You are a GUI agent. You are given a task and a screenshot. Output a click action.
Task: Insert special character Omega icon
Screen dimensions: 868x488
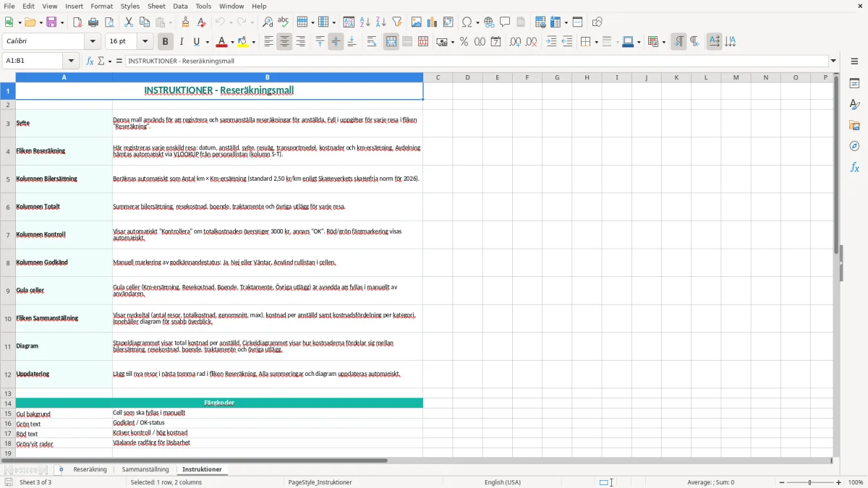click(x=467, y=22)
